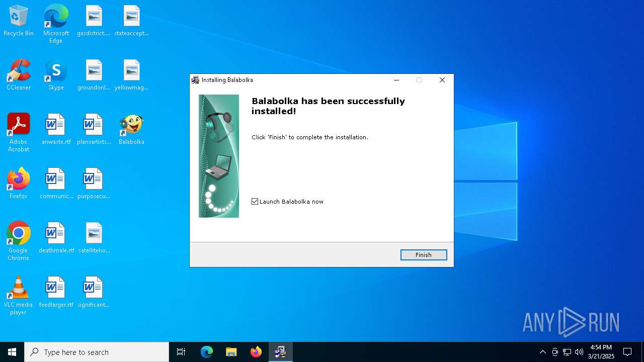Uncheck the Launch Balabolka now checkbox

tap(255, 202)
